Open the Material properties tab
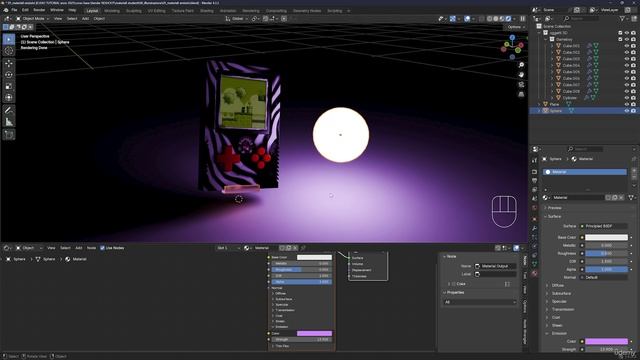Viewport: 640px width, 360px height. tap(535, 273)
